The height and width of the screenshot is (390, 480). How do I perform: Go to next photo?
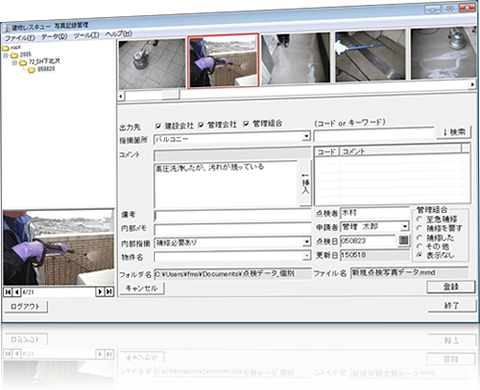point(100,292)
